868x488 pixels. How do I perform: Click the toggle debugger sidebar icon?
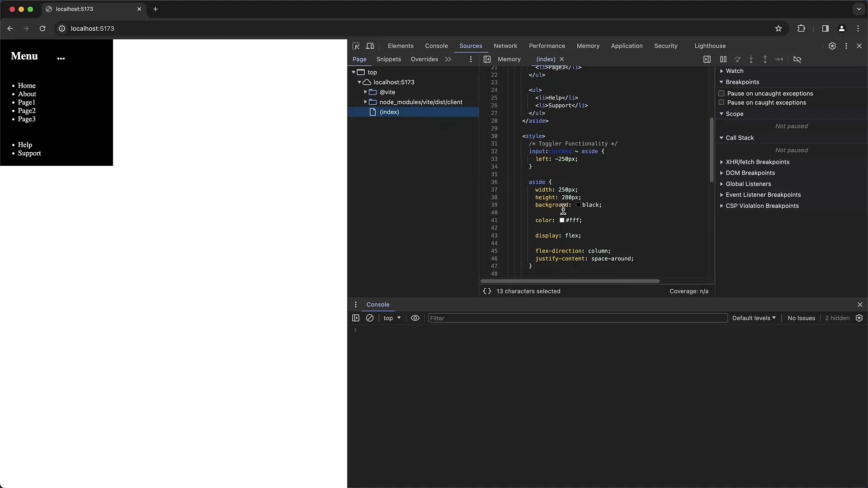point(707,59)
